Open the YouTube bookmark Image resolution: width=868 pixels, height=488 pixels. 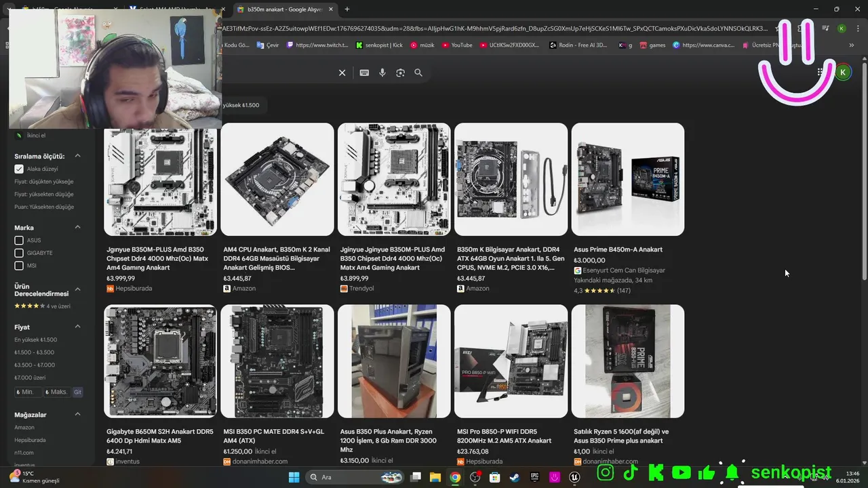(457, 45)
